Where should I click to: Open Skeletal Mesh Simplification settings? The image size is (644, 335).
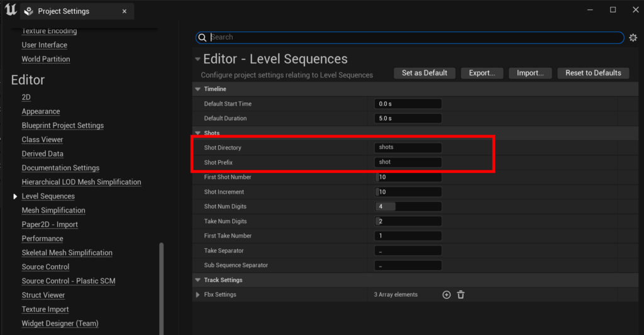click(67, 253)
